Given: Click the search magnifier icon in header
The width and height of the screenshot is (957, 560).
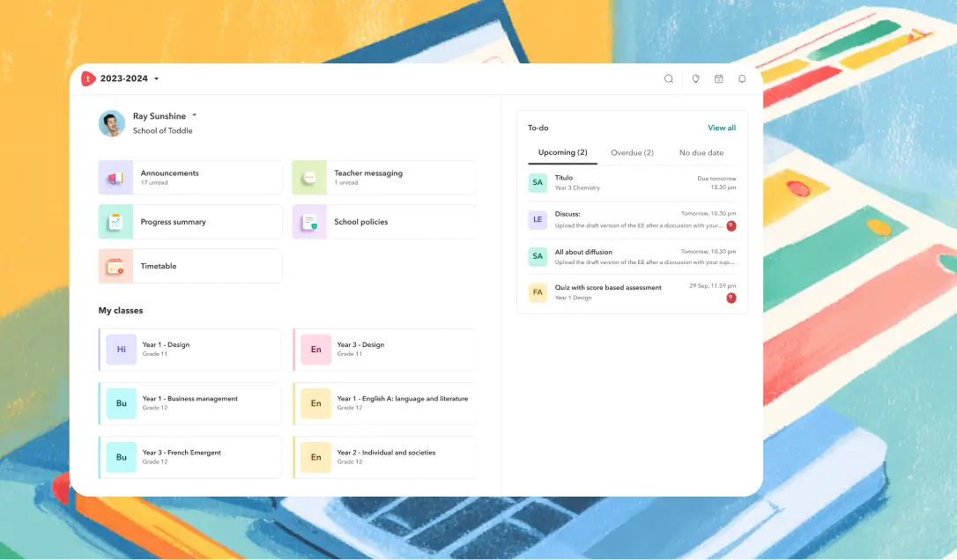Looking at the screenshot, I should click(669, 79).
